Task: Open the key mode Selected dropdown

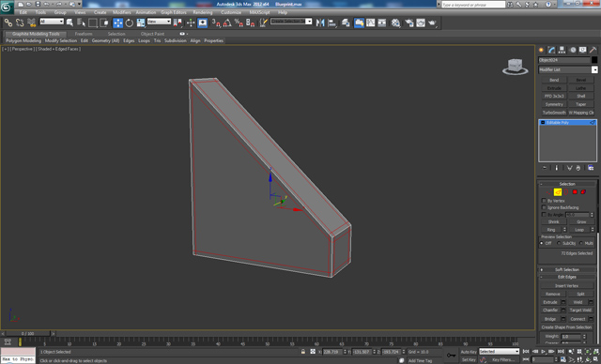Action: [499, 352]
